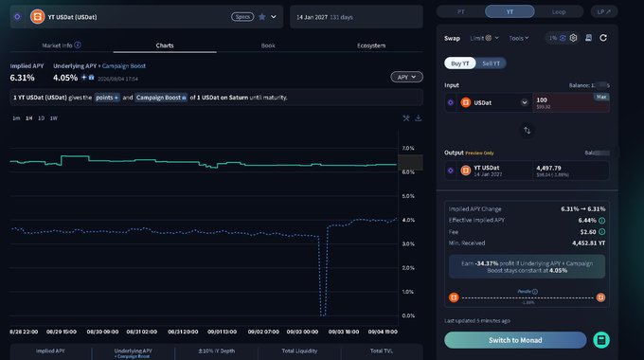This screenshot has height=360, width=644.
Task: Click the Campaign Boost link above 4.05%
Action: point(124,65)
